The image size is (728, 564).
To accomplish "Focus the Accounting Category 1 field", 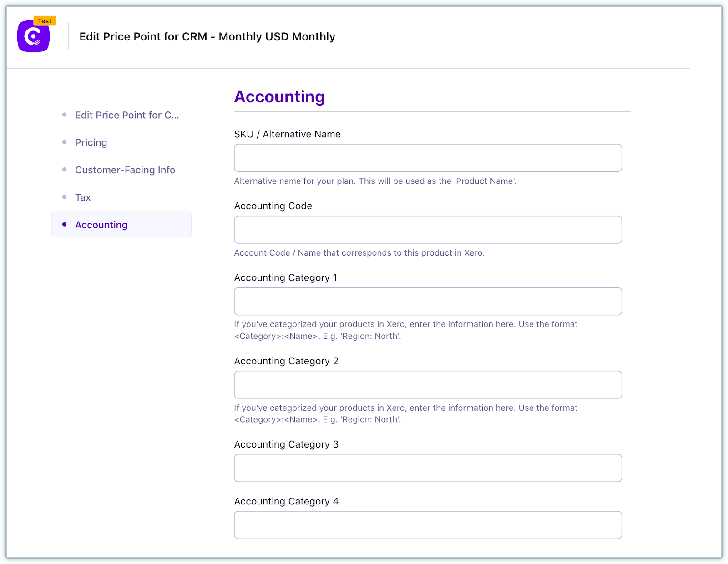I will click(x=428, y=301).
